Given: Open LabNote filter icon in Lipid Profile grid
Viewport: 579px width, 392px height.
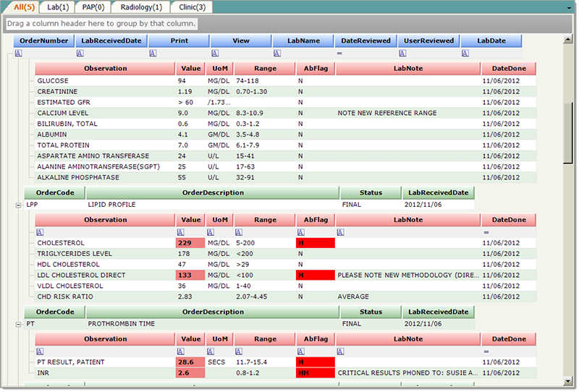Looking at the screenshot, I should point(340,232).
